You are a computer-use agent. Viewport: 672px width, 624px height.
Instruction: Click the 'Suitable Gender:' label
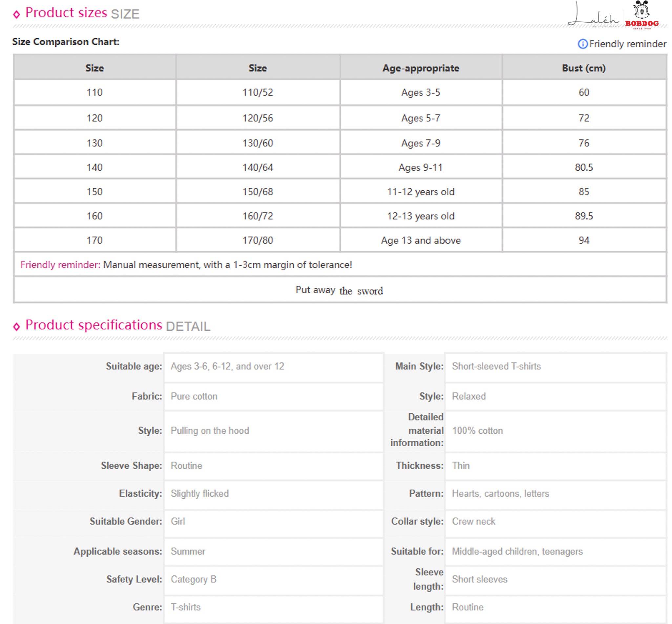click(126, 521)
